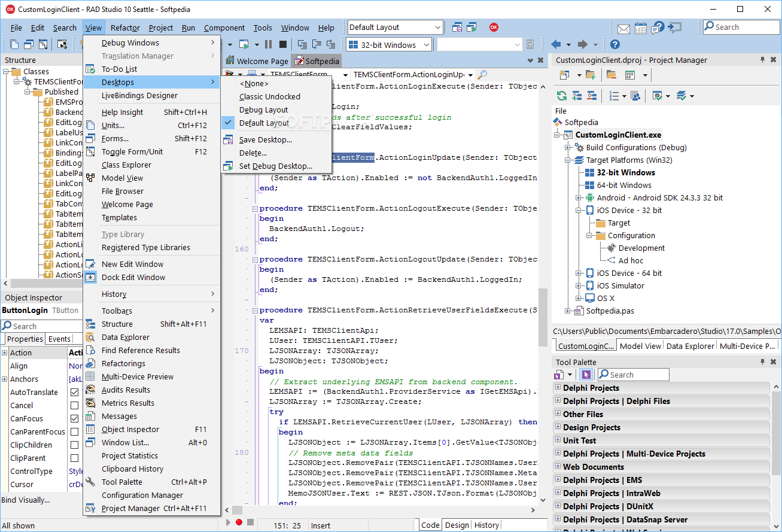Click the Tool Palette Search field

tap(632, 375)
